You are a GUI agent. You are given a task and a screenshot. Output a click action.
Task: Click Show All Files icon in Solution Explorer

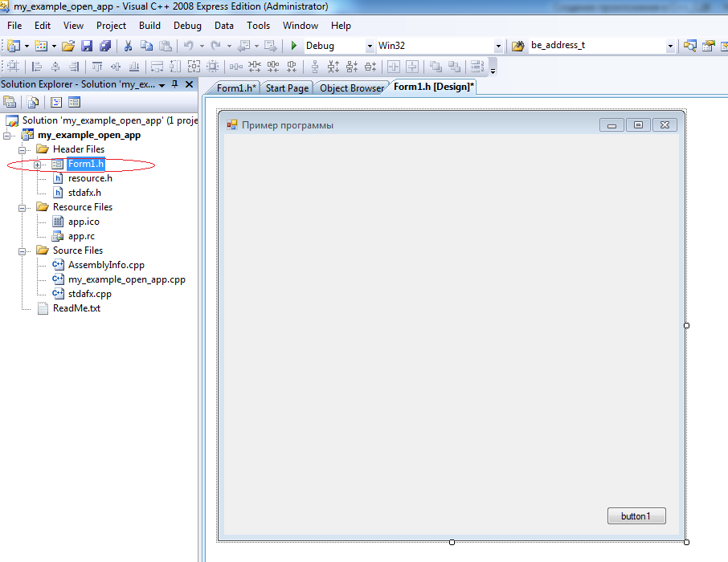[33, 102]
